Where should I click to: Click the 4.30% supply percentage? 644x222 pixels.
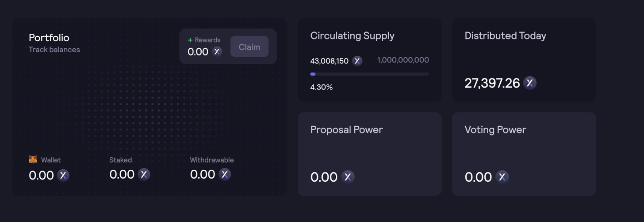tap(322, 87)
